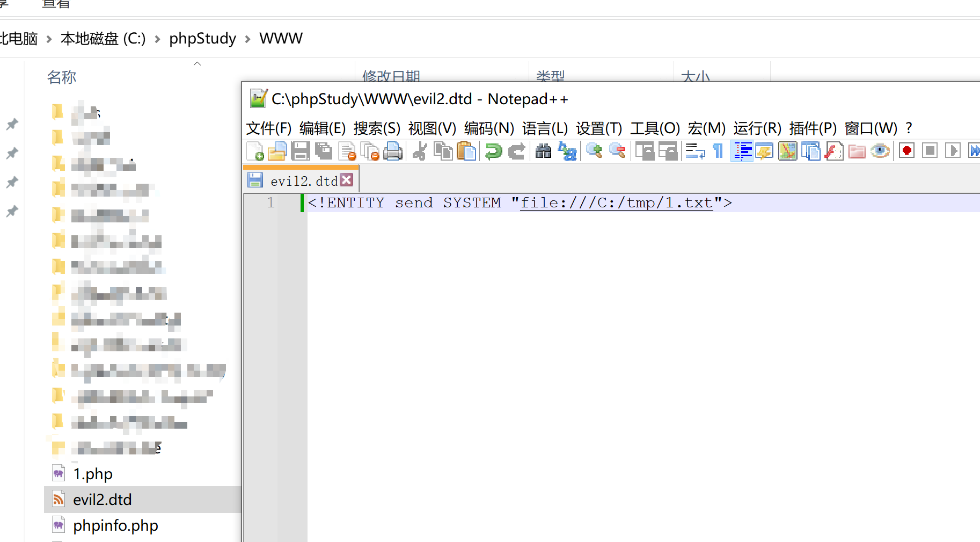Open Find with binoculars icon

tap(543, 151)
